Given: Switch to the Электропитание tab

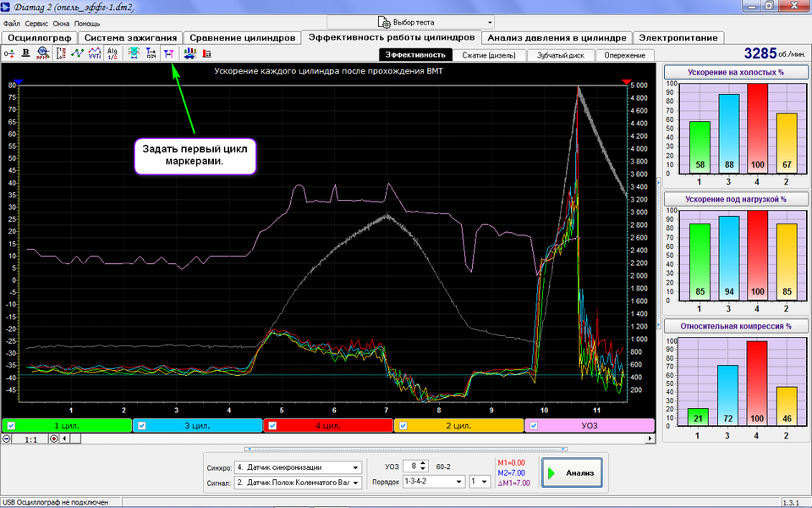Looking at the screenshot, I should point(678,38).
